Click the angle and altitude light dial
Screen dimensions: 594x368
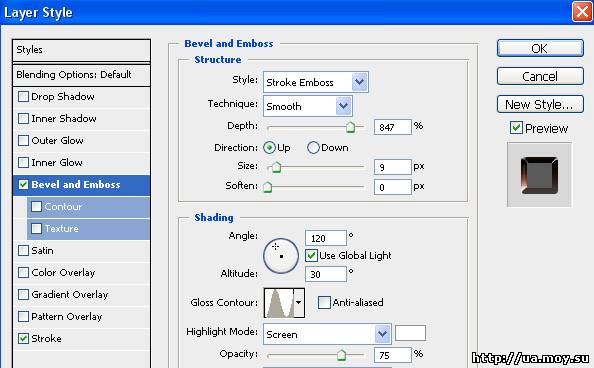click(x=281, y=256)
